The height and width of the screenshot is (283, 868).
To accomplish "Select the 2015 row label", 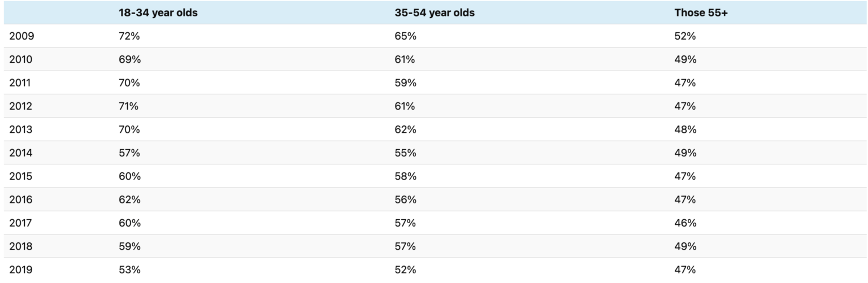I will point(21,176).
